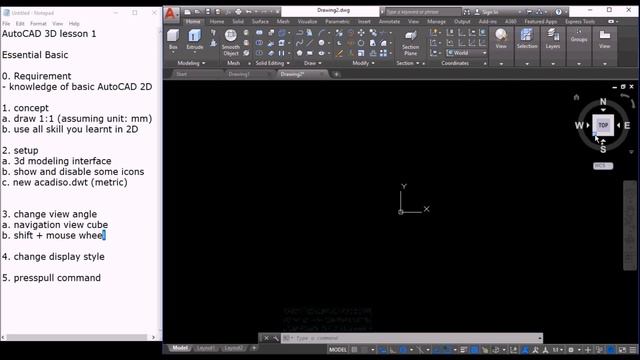The width and height of the screenshot is (640, 360).
Task: Expand the Modify panel dropdown
Action: (363, 63)
